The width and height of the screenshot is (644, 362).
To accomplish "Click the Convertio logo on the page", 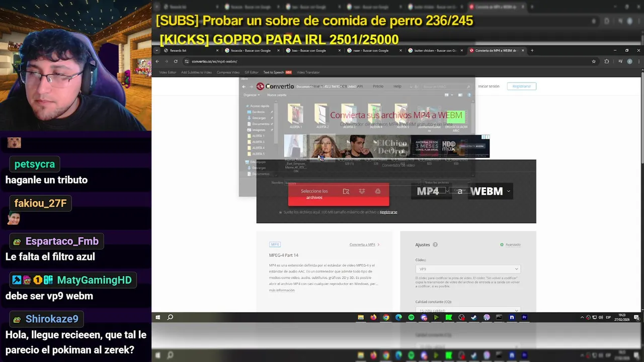I will (x=275, y=86).
